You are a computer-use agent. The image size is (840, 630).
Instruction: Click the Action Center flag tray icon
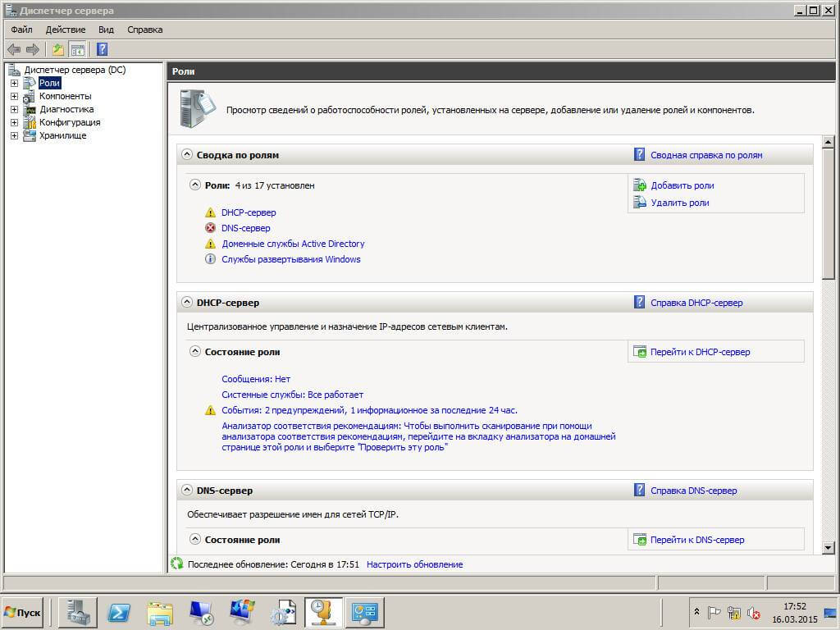(x=714, y=612)
